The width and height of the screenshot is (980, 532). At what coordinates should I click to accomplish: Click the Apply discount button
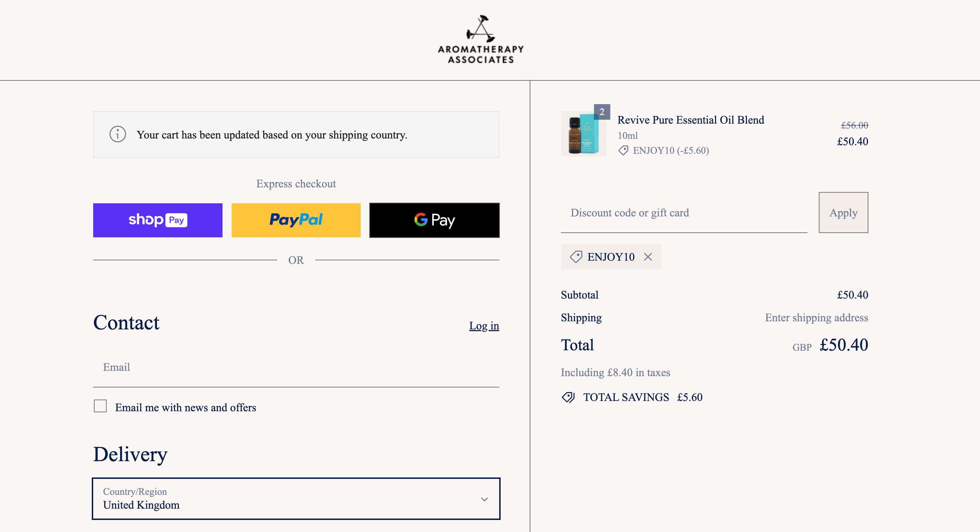844,213
